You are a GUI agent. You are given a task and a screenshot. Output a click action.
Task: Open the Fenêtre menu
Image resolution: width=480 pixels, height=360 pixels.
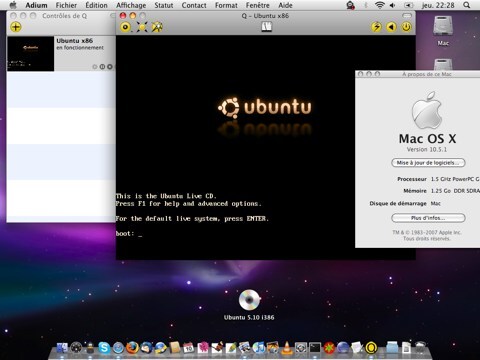[258, 5]
